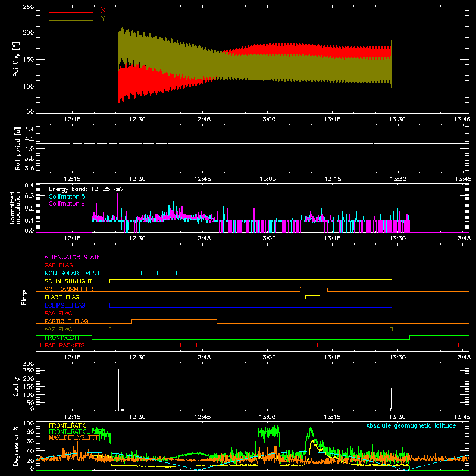Click the 'Degrees or %' axis title
Image resolution: width=476 pixels, height=476 pixels.
(x=16, y=446)
